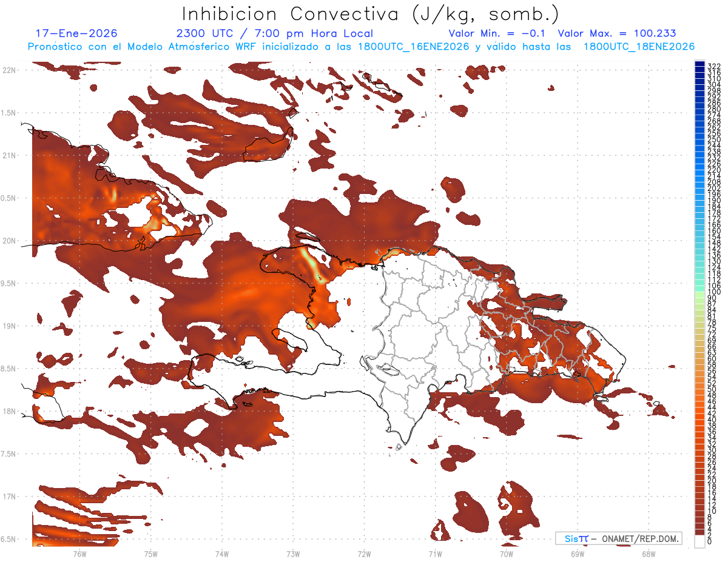
Task: Click the "72W" longitude label
Action: point(364,554)
